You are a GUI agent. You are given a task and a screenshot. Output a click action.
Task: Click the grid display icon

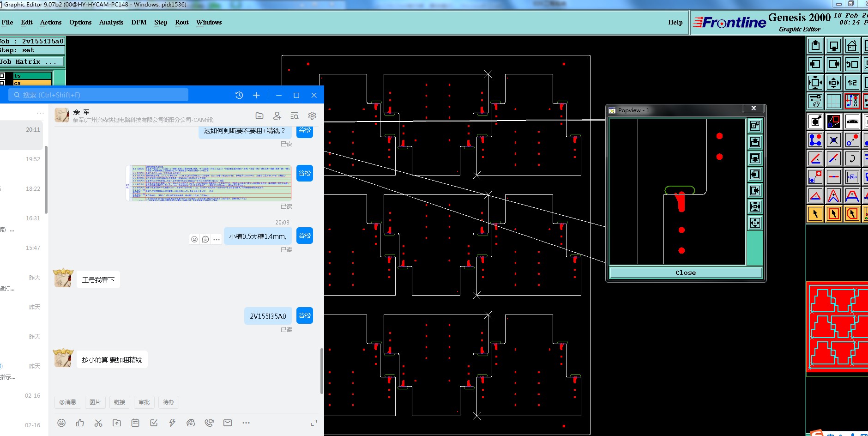click(833, 101)
